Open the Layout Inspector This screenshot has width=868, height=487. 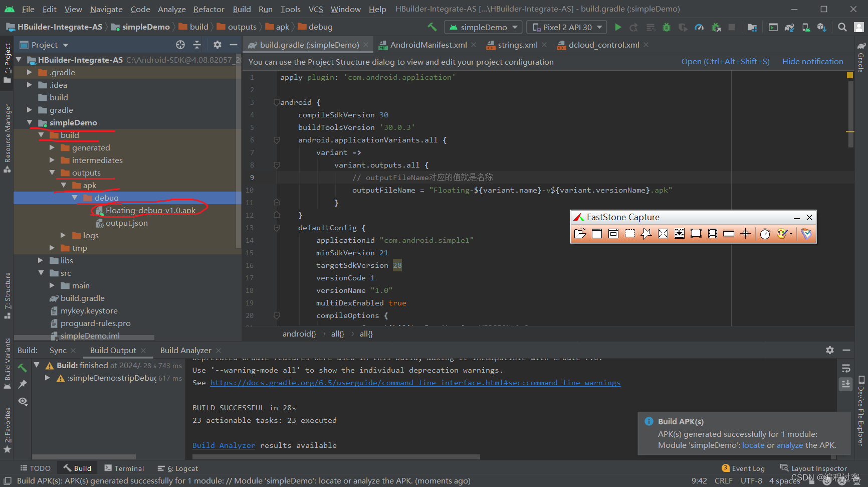point(813,468)
